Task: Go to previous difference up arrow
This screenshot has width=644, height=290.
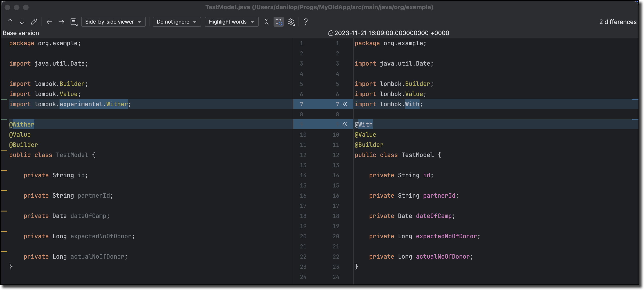Action: (x=10, y=22)
